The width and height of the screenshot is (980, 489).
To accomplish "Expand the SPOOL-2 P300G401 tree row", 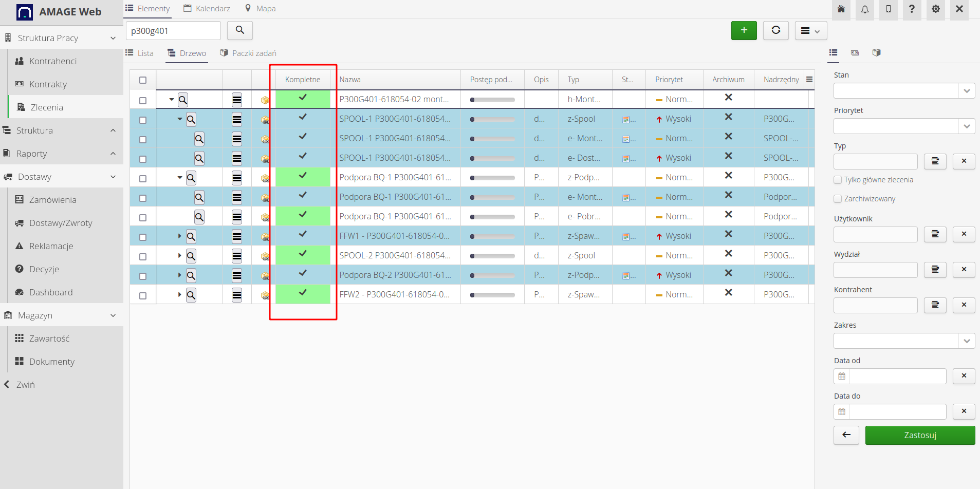I will tap(178, 255).
